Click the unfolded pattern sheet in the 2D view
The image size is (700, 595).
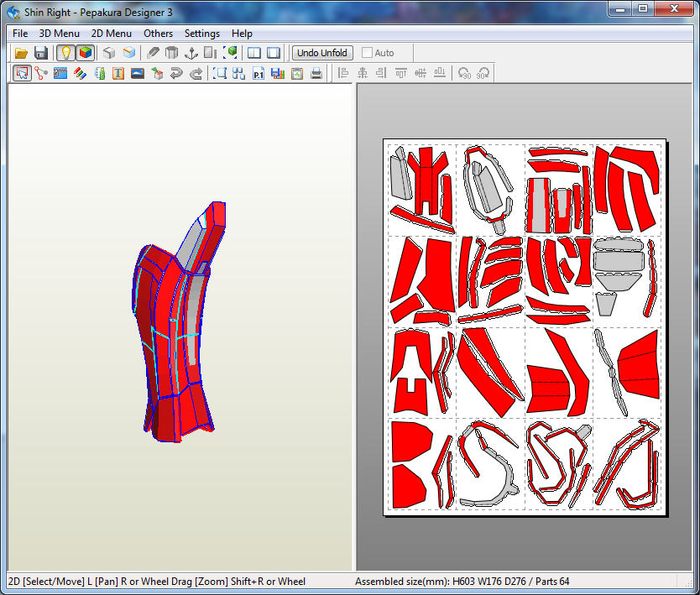point(525,327)
